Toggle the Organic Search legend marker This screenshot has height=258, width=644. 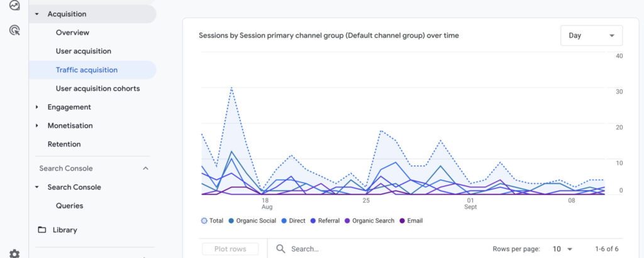tap(348, 221)
